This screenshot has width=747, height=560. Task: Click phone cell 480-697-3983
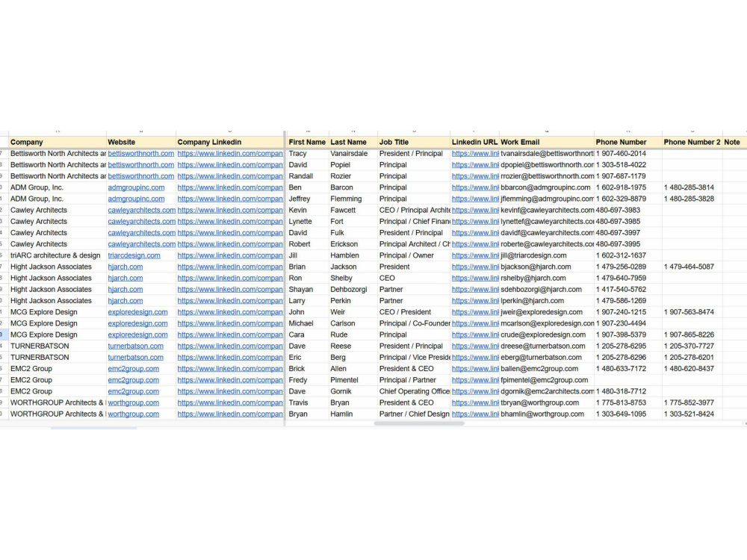click(x=628, y=210)
